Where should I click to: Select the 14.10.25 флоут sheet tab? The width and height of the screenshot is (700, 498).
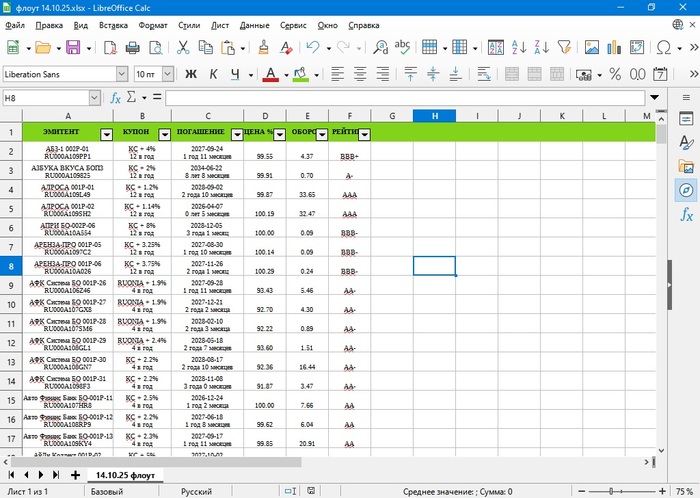(x=126, y=474)
